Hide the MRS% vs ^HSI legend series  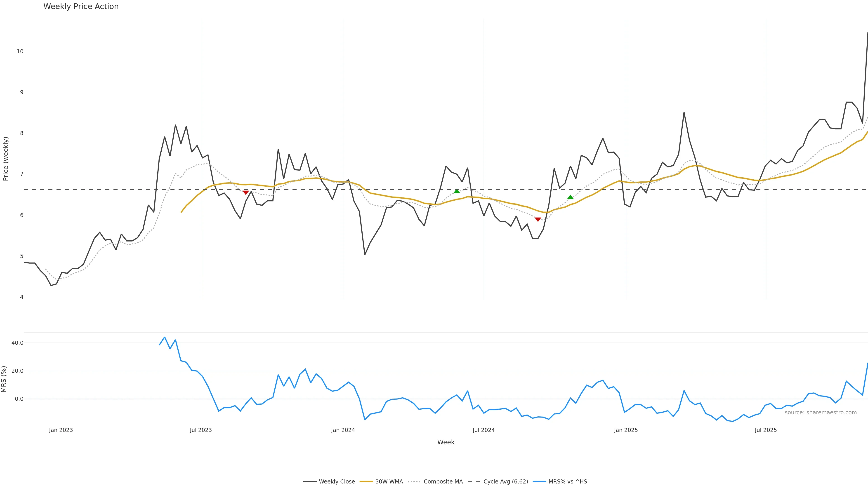(x=568, y=482)
